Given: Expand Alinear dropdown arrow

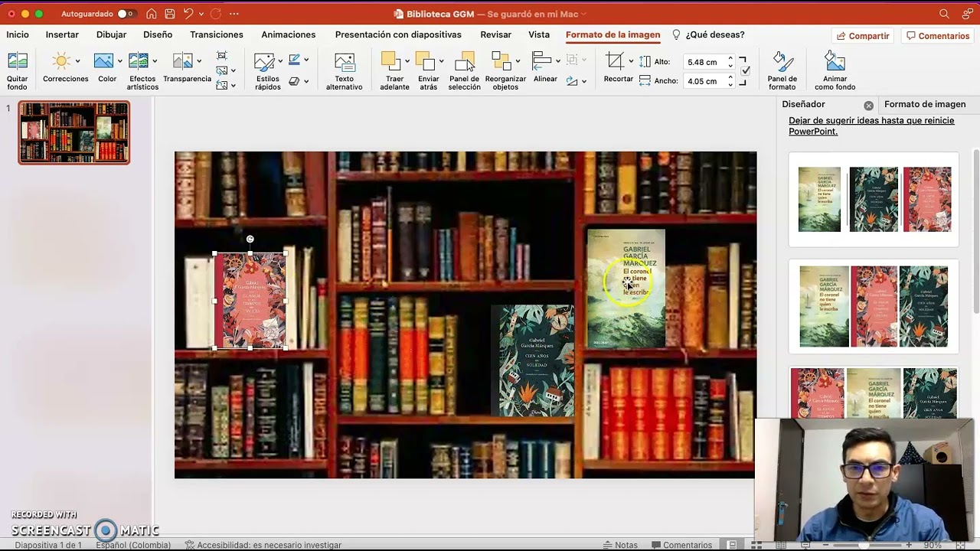Looking at the screenshot, I should 557,61.
